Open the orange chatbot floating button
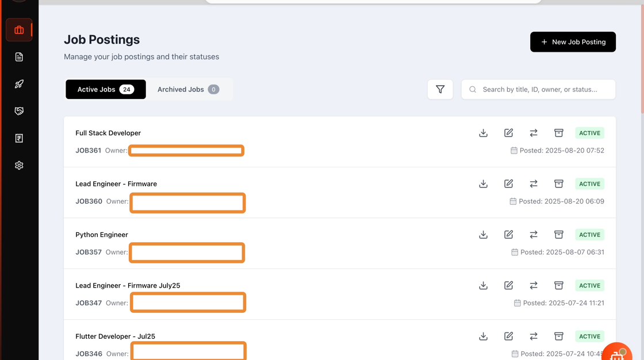This screenshot has height=360, width=644. 617,353
